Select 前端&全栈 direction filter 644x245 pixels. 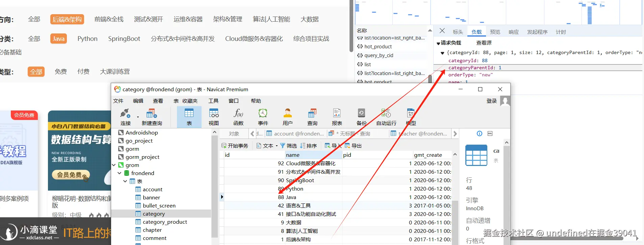(x=109, y=19)
